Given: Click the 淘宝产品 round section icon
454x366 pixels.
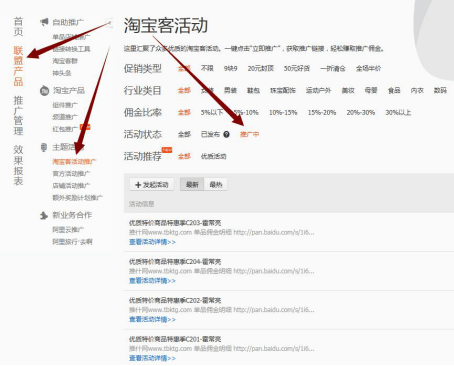Looking at the screenshot, I should tap(44, 91).
